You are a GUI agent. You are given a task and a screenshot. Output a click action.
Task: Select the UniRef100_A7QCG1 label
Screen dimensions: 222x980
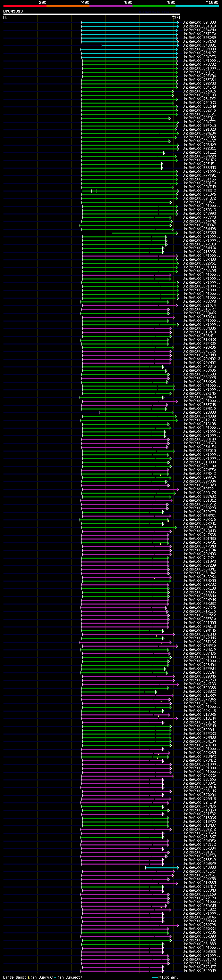click(x=199, y=72)
